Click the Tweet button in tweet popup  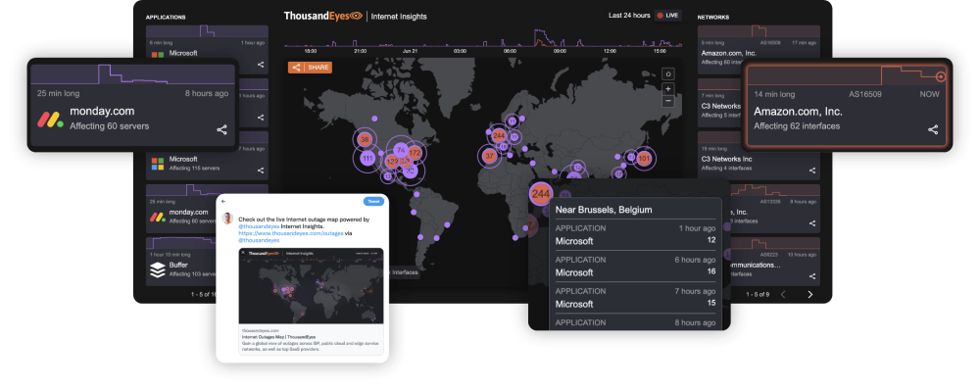pyautogui.click(x=373, y=201)
